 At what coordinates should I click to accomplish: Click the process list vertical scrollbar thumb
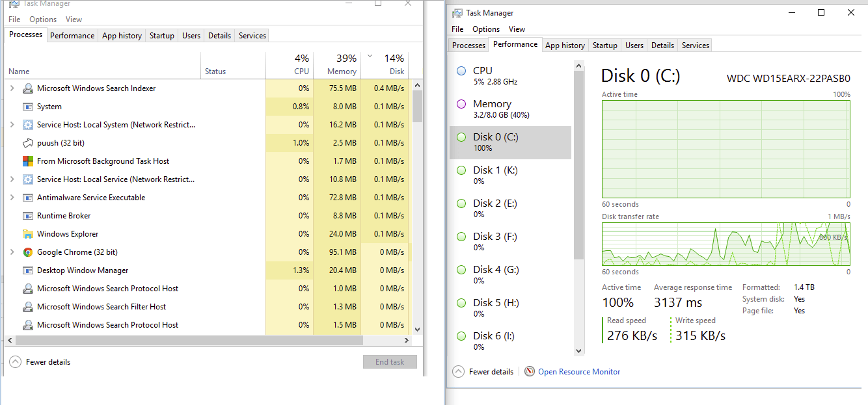[417, 106]
